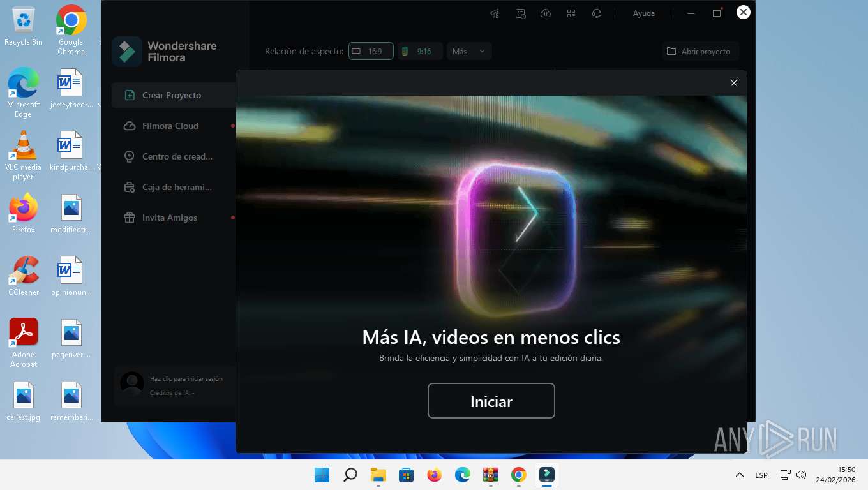This screenshot has width=868, height=490.
Task: Open Recycle Bin desktop icon
Action: [24, 26]
